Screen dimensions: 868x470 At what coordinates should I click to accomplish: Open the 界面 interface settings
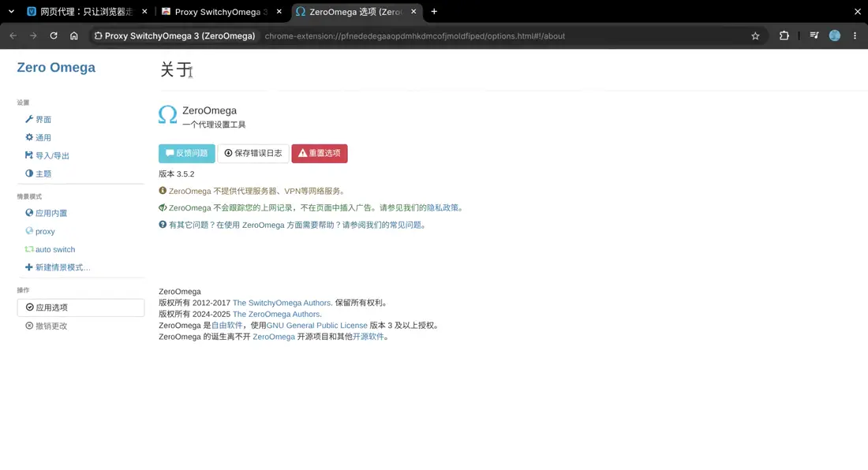tap(38, 119)
